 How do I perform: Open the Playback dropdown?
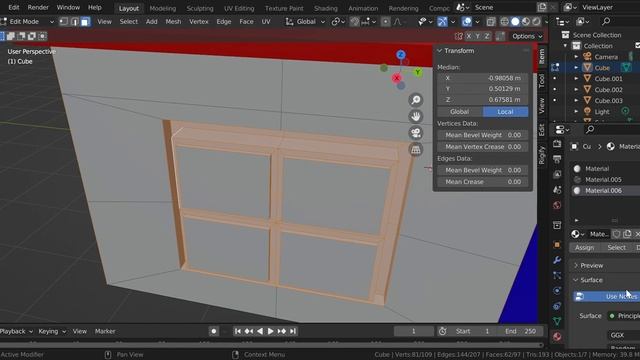tap(16, 331)
